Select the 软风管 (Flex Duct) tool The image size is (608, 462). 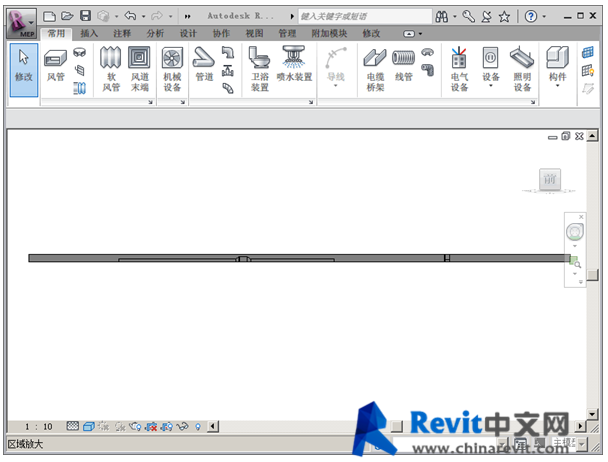pyautogui.click(x=111, y=69)
